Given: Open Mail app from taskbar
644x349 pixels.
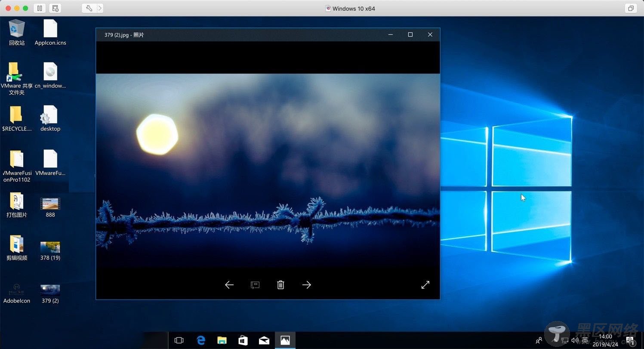Looking at the screenshot, I should click(264, 340).
